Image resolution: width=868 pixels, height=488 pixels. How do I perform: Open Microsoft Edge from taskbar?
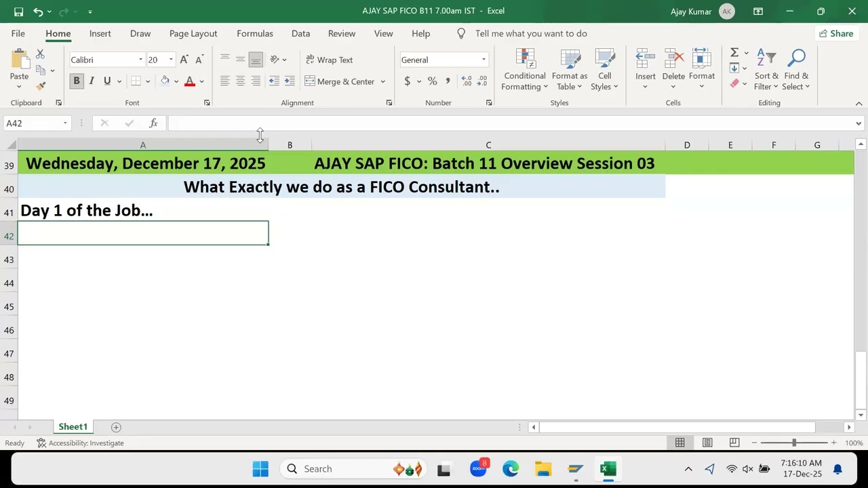pyautogui.click(x=511, y=469)
